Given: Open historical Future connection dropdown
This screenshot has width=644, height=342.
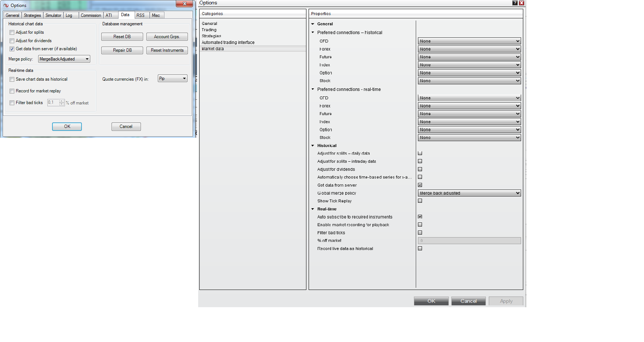Looking at the screenshot, I should coord(469,57).
